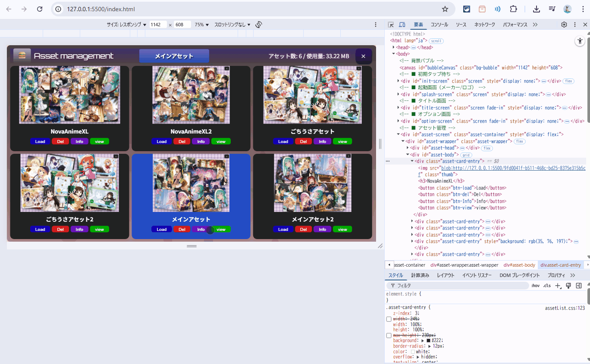The width and height of the screenshot is (590, 364).
Task: Open DevTools settings gear
Action: 564,25
